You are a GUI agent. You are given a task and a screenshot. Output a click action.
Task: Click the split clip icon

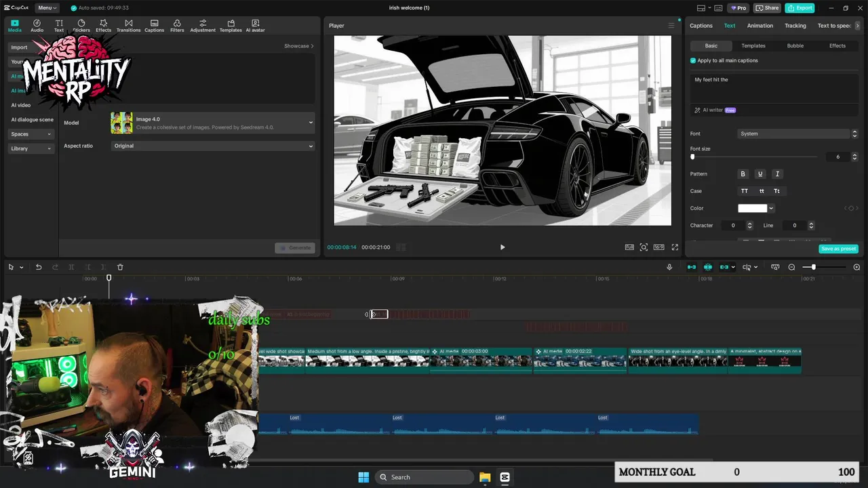coord(71,267)
